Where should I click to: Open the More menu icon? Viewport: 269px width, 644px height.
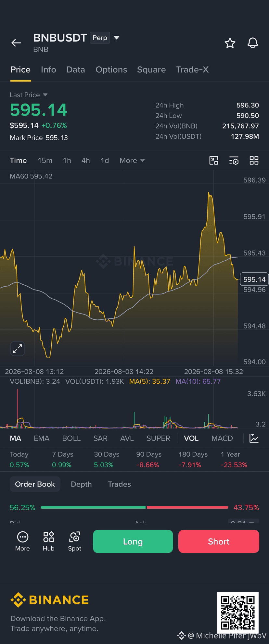[22, 541]
